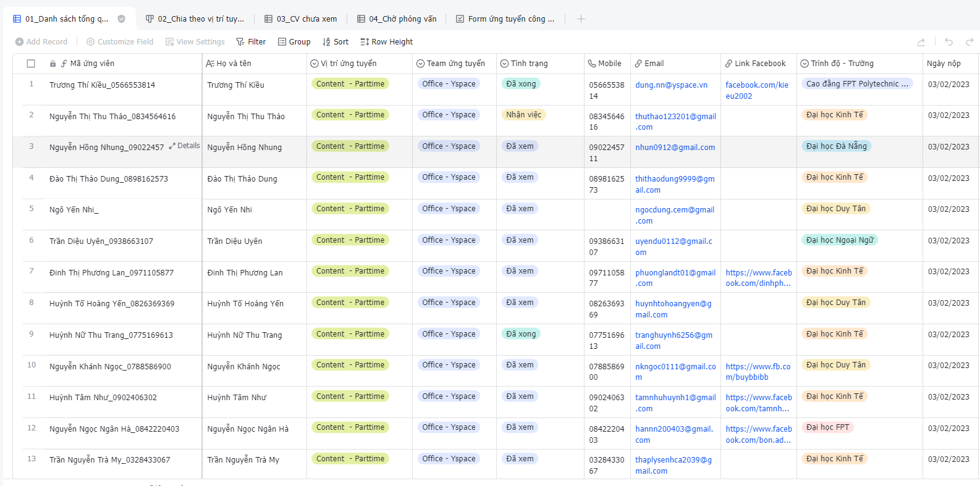Open email link dung.nn@yspace.vn
Screen dimensions: 980x486
coord(671,85)
